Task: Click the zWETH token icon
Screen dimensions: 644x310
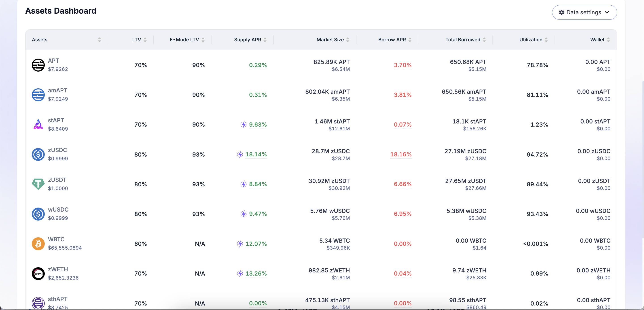Action: (x=38, y=274)
